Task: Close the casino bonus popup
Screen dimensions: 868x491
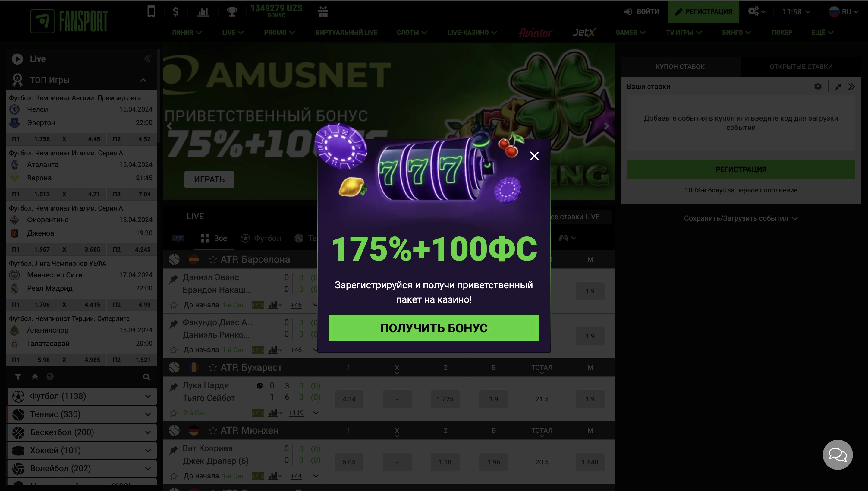Action: coord(534,156)
